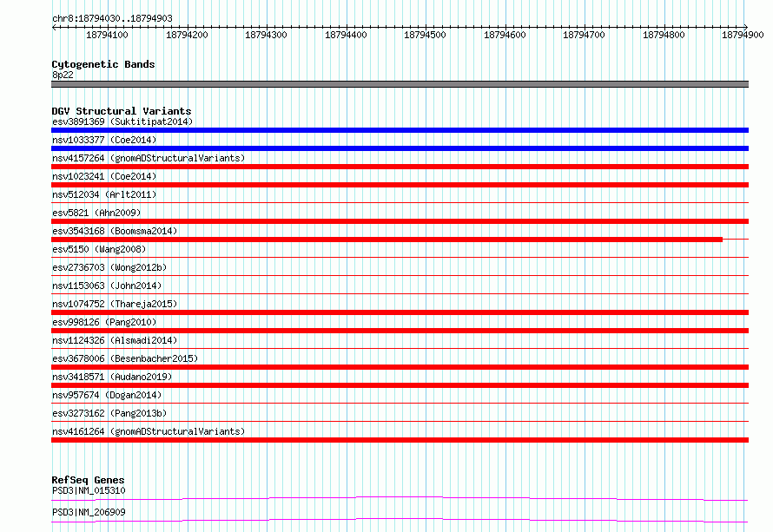
Task: Click the PSD3|NM_015310 gene label
Action: point(89,490)
